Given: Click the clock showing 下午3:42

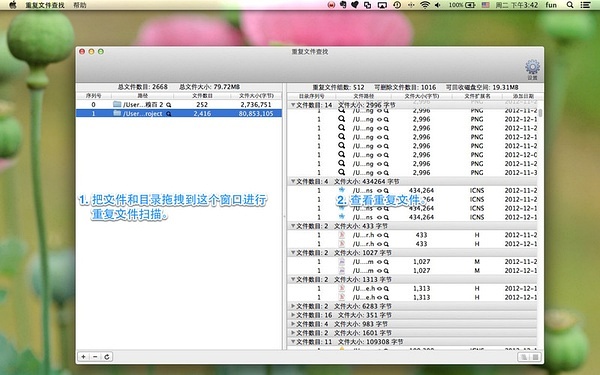Looking at the screenshot, I should point(517,5).
